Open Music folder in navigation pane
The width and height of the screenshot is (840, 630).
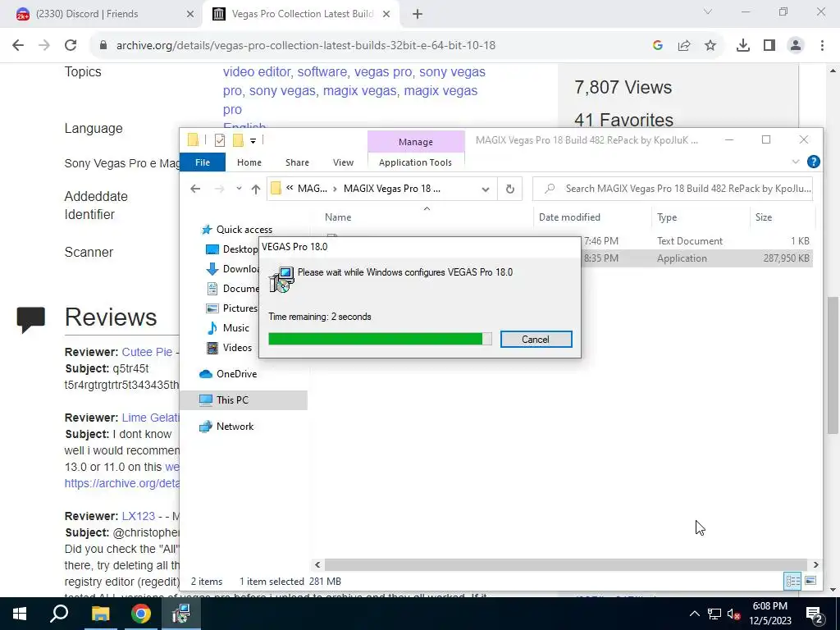coord(235,328)
